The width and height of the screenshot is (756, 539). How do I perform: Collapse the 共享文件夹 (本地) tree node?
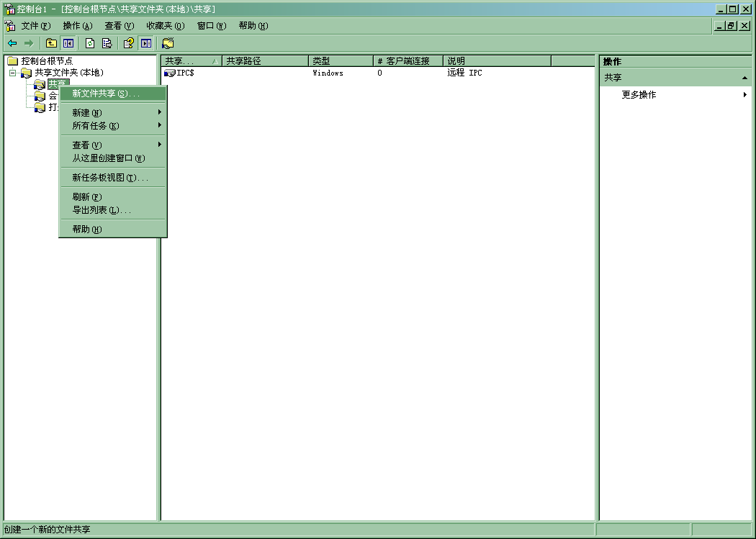click(x=13, y=73)
